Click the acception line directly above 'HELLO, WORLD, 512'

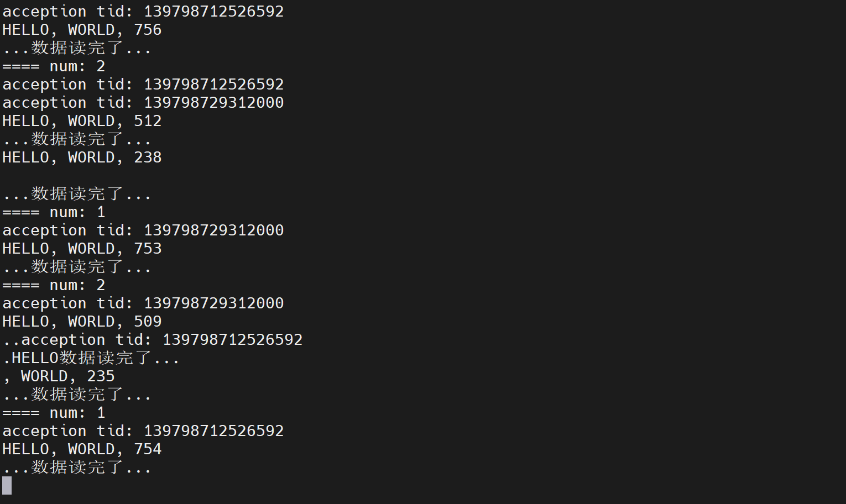pyautogui.click(x=143, y=103)
